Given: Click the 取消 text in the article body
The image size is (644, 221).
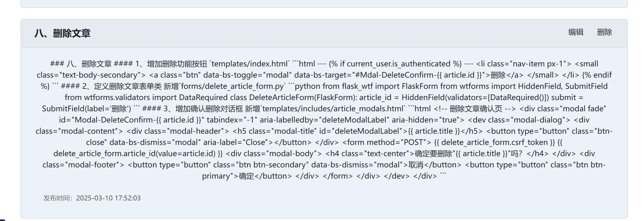Looking at the screenshot, I should pyautogui.click(x=416, y=165).
